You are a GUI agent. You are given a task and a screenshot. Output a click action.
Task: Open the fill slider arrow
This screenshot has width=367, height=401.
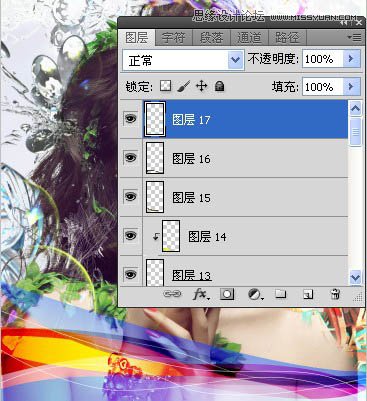tap(351, 87)
